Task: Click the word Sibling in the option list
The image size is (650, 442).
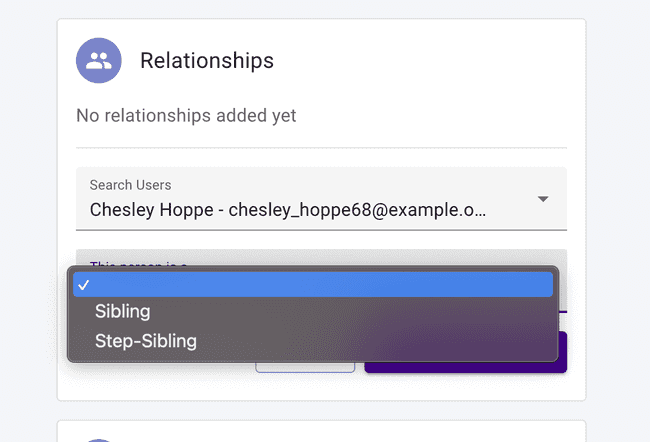Action: 123,312
